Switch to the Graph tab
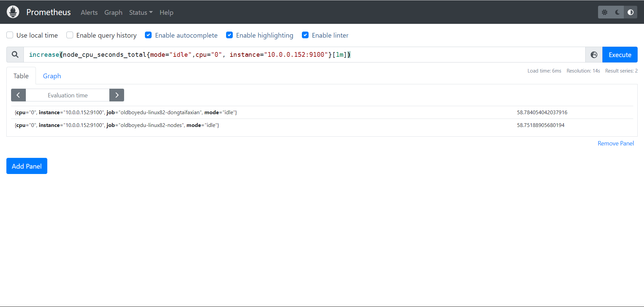Viewport: 644px width, 307px height. (x=52, y=76)
